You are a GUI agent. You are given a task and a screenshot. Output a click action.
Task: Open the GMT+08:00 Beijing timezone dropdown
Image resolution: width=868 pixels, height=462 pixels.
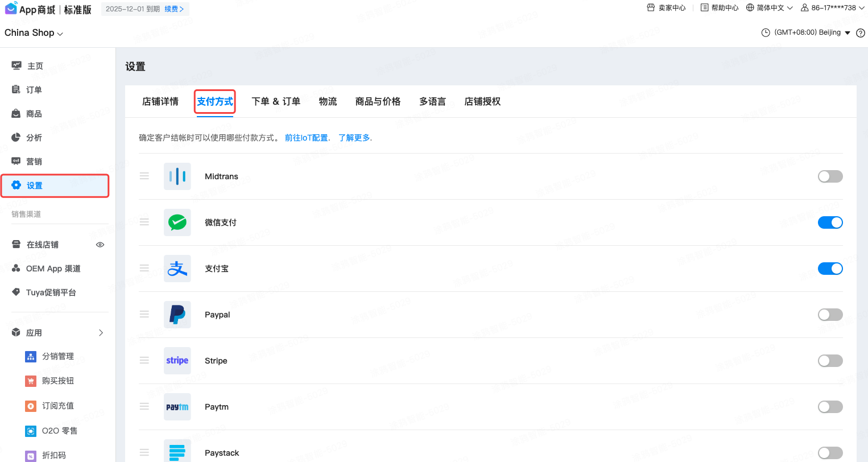[806, 32]
